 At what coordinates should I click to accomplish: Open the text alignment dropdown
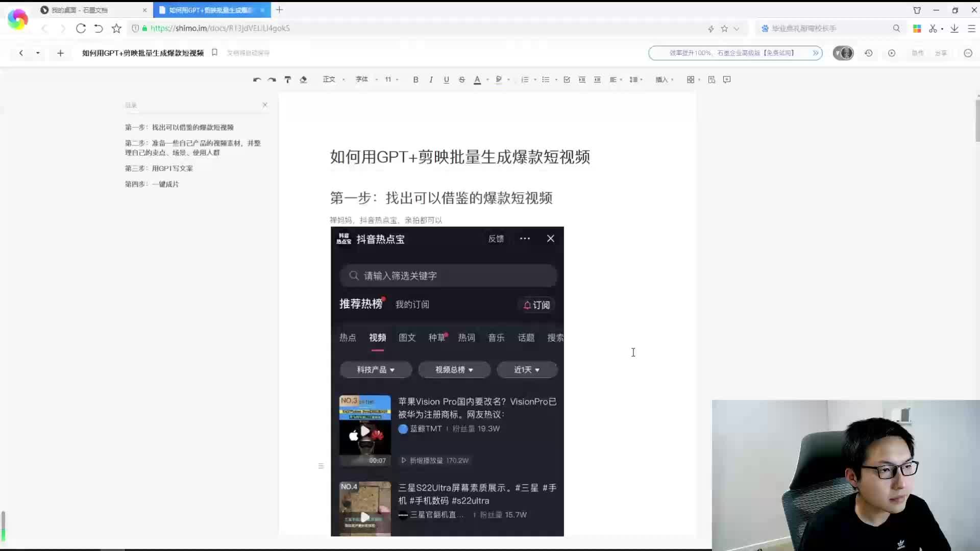(616, 80)
